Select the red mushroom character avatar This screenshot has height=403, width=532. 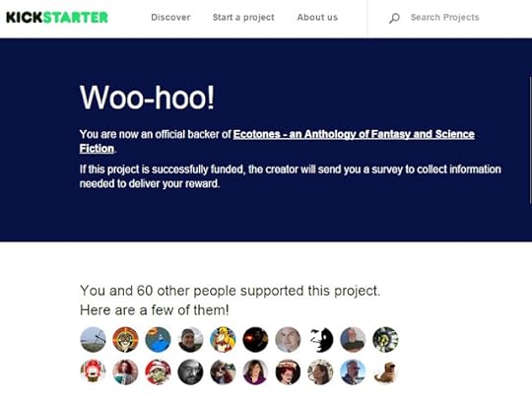[x=93, y=372]
